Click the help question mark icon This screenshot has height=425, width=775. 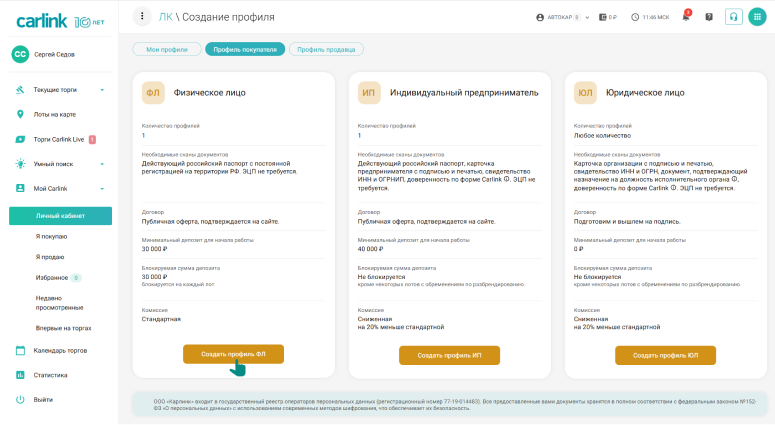tap(709, 17)
